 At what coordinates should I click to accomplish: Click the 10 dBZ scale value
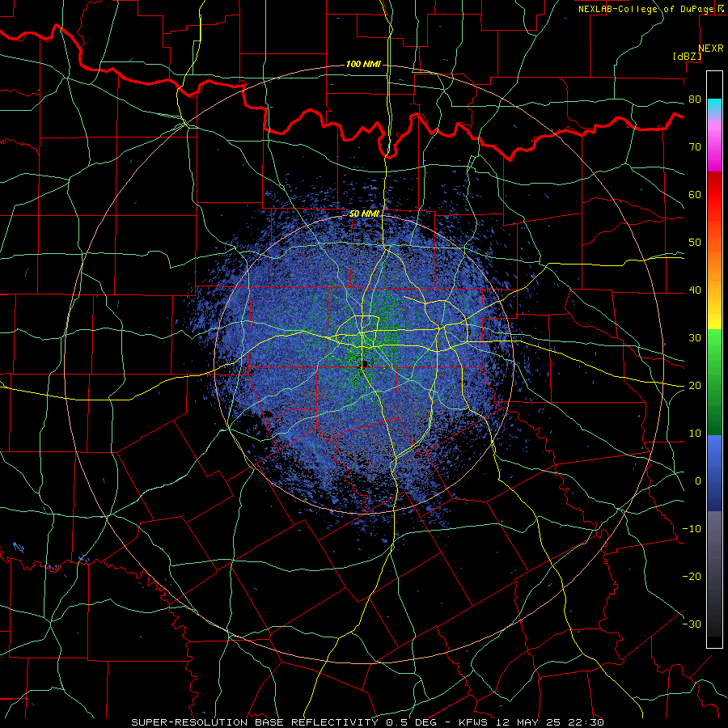point(695,434)
